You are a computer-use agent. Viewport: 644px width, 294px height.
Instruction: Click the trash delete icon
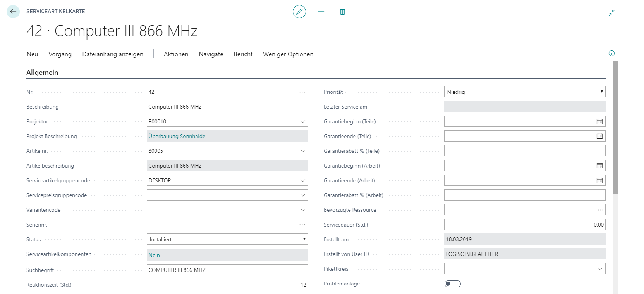342,12
